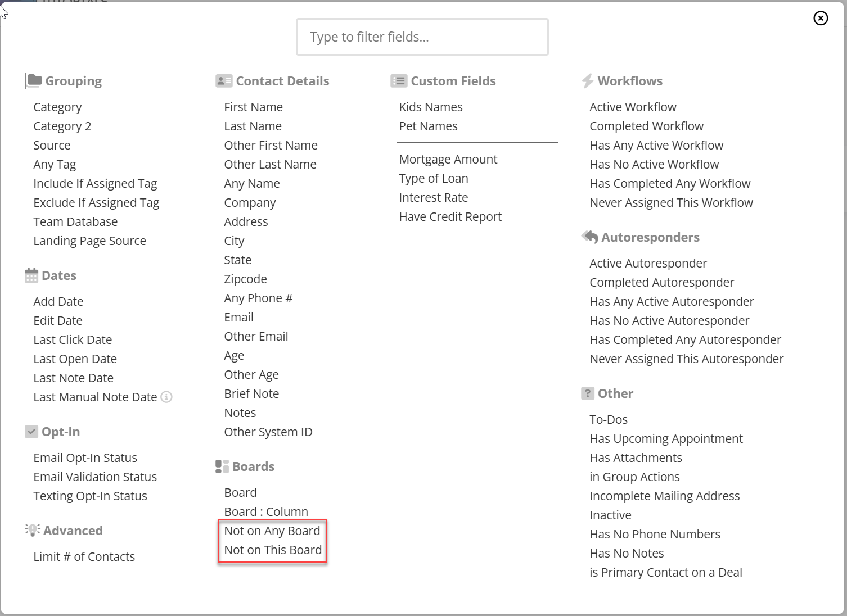Screen dimensions: 847x616
Task: Click the Custom Fields list icon
Action: (x=399, y=81)
